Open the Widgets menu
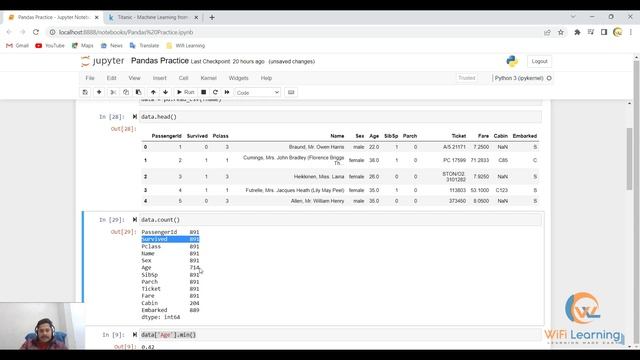This screenshot has height=360, width=640. [238, 78]
